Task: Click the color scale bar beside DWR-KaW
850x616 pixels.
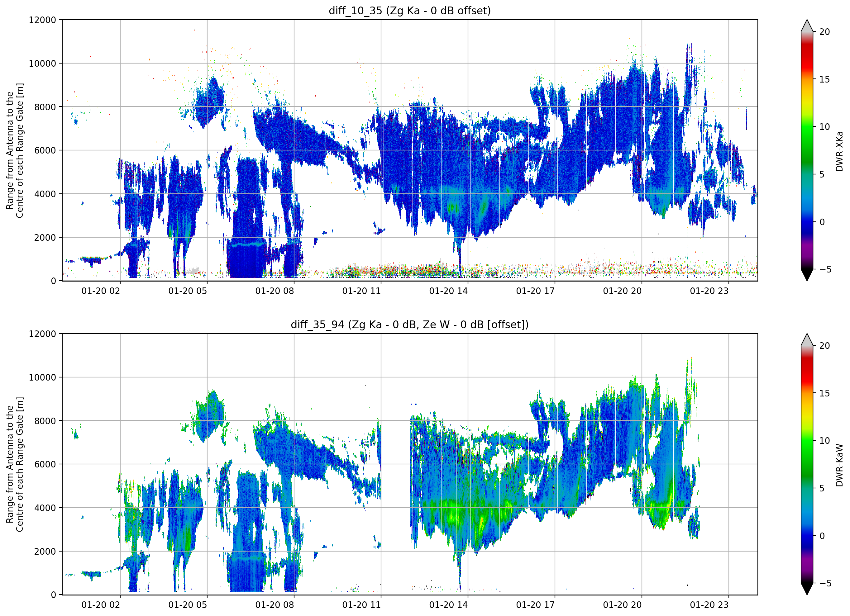Action: 807,464
